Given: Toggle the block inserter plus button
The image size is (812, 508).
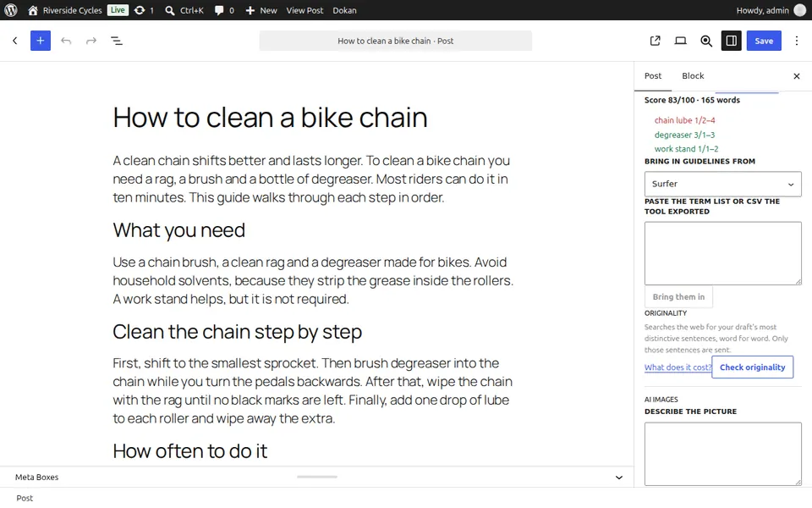Looking at the screenshot, I should point(41,41).
